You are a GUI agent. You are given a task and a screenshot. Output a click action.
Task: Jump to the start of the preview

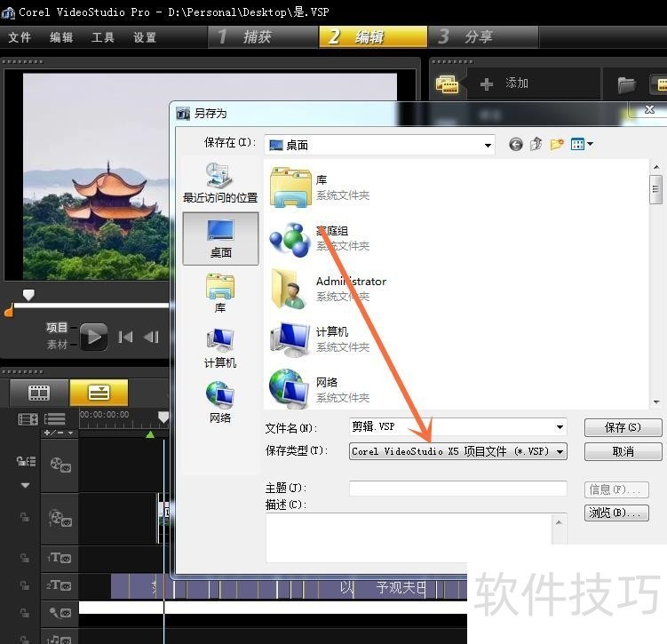tap(125, 336)
